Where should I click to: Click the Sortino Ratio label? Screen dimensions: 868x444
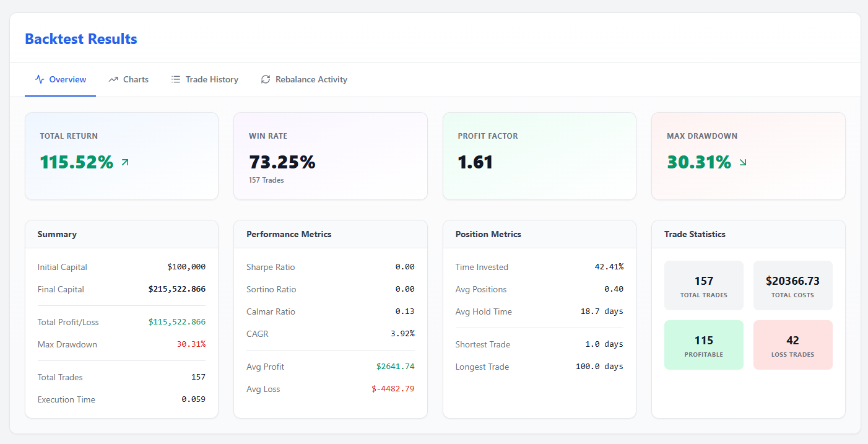click(x=271, y=289)
